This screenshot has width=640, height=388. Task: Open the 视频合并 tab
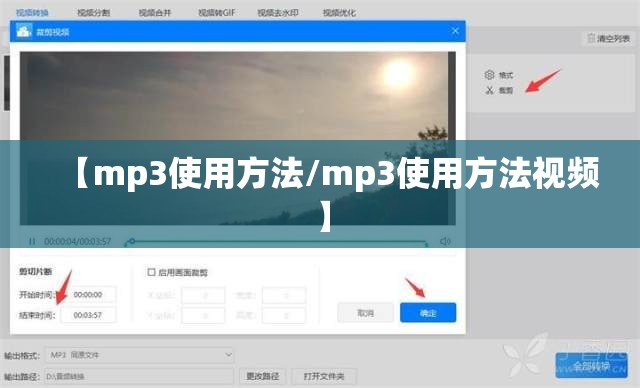(155, 13)
